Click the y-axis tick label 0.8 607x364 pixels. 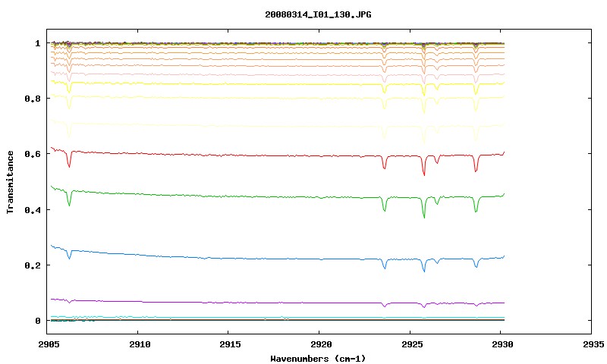[33, 99]
